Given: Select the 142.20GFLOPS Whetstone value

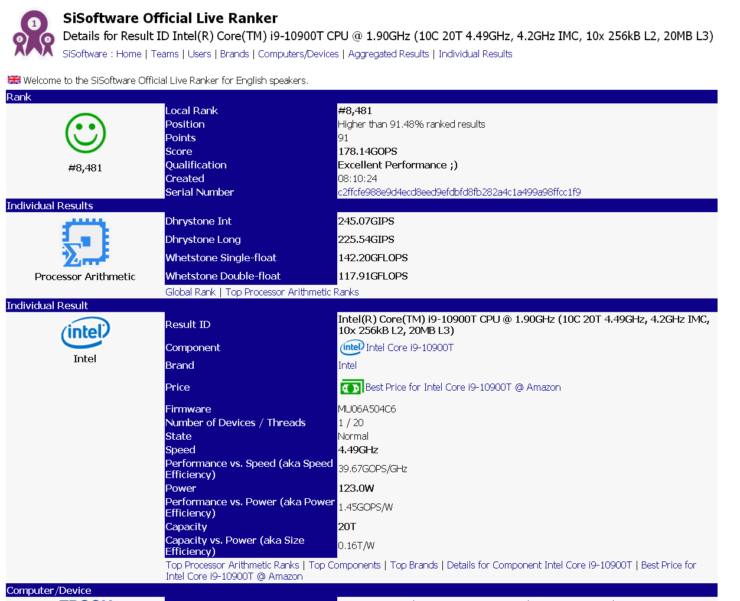Looking at the screenshot, I should pos(373,258).
